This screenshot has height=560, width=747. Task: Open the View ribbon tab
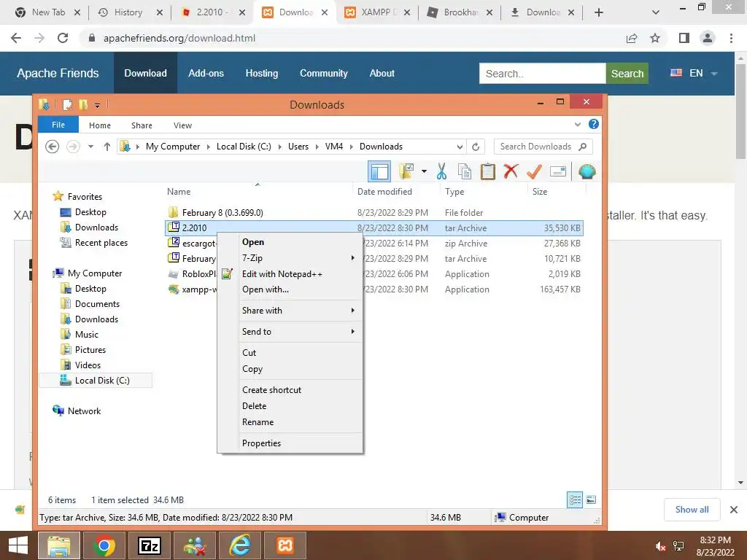[182, 125]
